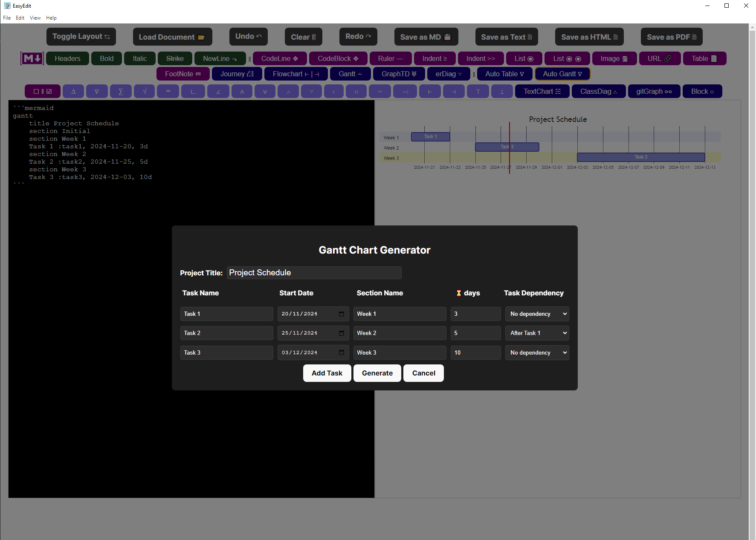Click the Task 3 bar in Gantt chart

pos(640,157)
